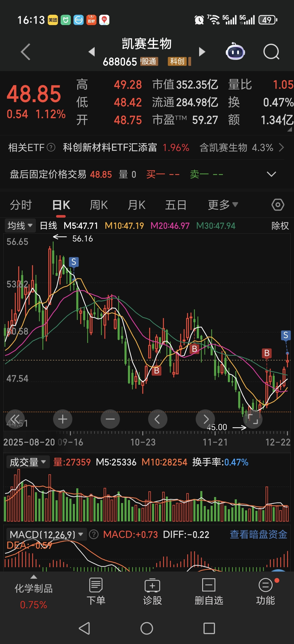Select the 周K weekly chart tab
Viewport: 294px width, 644px height.
99,205
